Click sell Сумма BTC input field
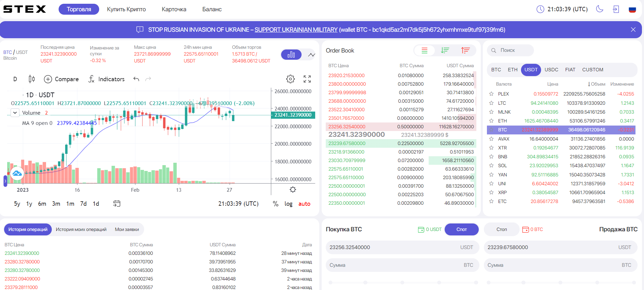This screenshot has height=290, width=644. pyautogui.click(x=561, y=265)
